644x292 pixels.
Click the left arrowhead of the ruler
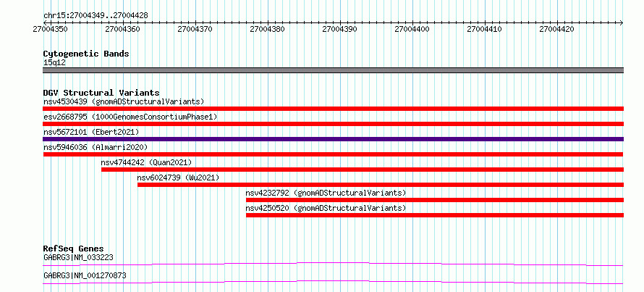point(45,22)
